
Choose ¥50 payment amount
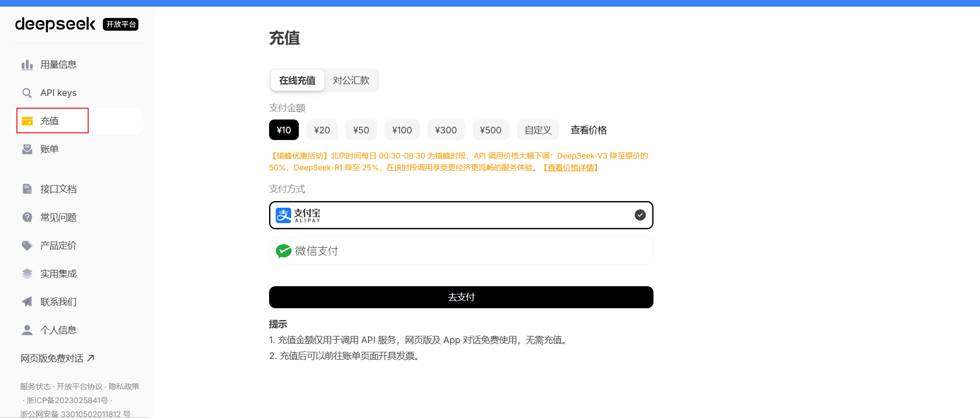tap(361, 130)
